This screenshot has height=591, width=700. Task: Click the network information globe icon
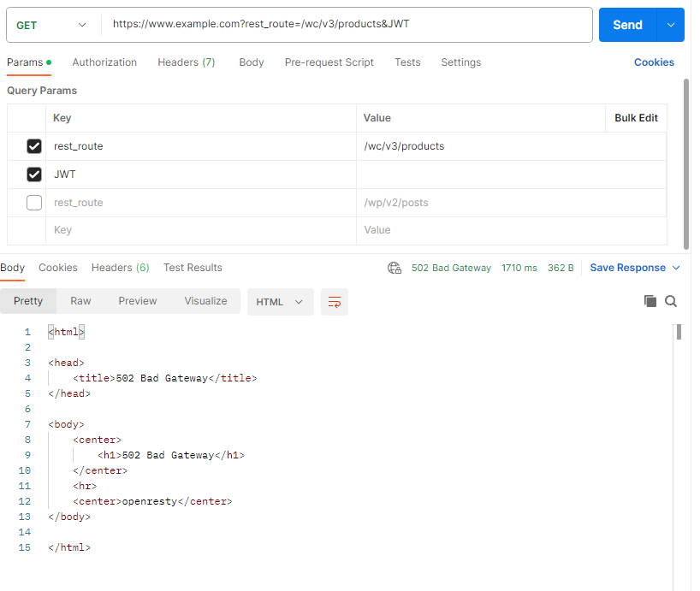point(394,267)
